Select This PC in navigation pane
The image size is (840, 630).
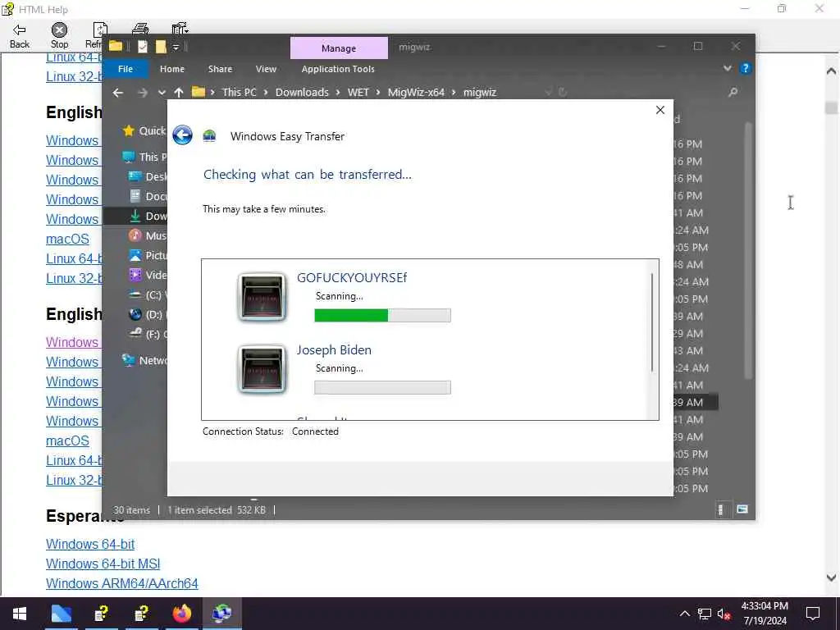click(144, 157)
